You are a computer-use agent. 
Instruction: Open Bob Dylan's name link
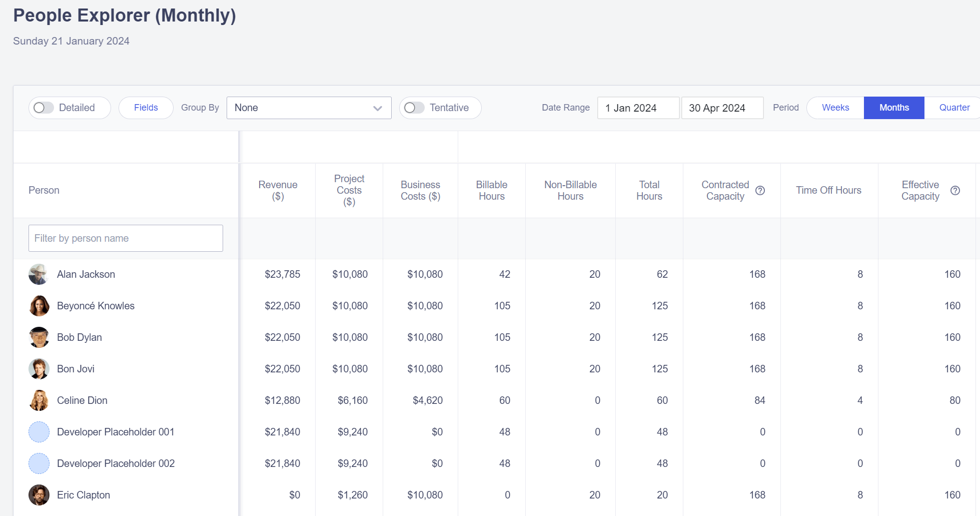pyautogui.click(x=80, y=337)
